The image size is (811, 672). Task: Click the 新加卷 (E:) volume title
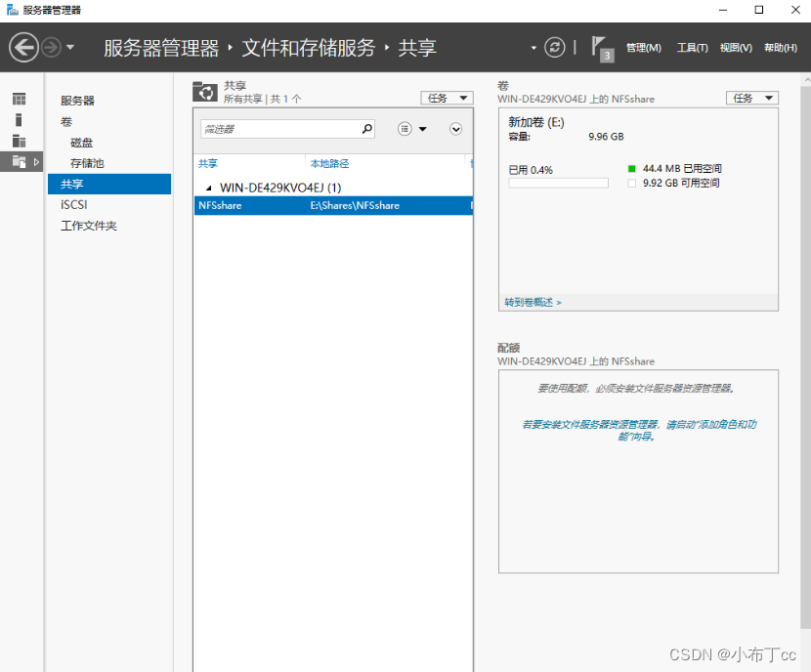[x=535, y=122]
